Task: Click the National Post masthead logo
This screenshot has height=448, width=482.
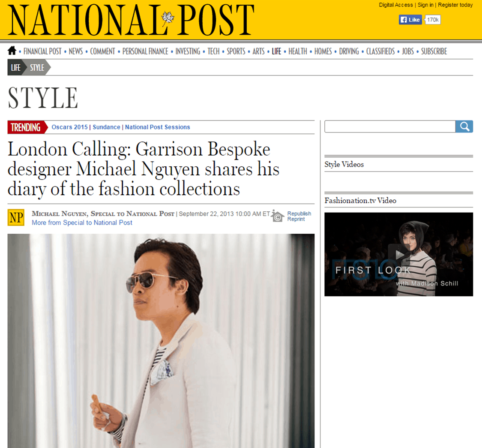Action: pos(131,20)
